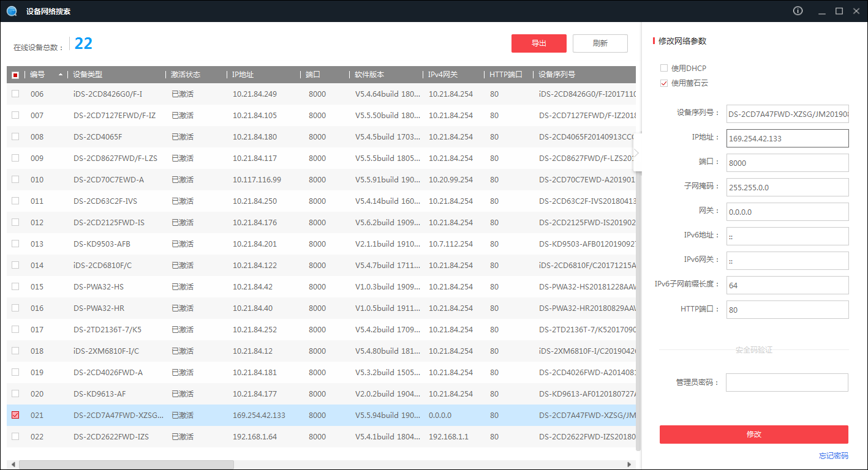This screenshot has width=868, height=470.
Task: Check the box for device 016
Action: click(x=15, y=308)
